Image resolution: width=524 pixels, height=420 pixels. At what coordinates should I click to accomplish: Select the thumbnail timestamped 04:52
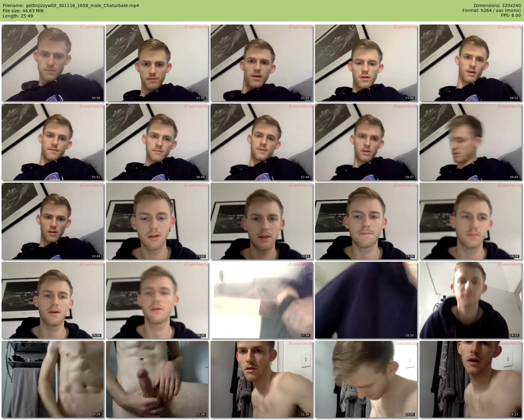(x=471, y=63)
